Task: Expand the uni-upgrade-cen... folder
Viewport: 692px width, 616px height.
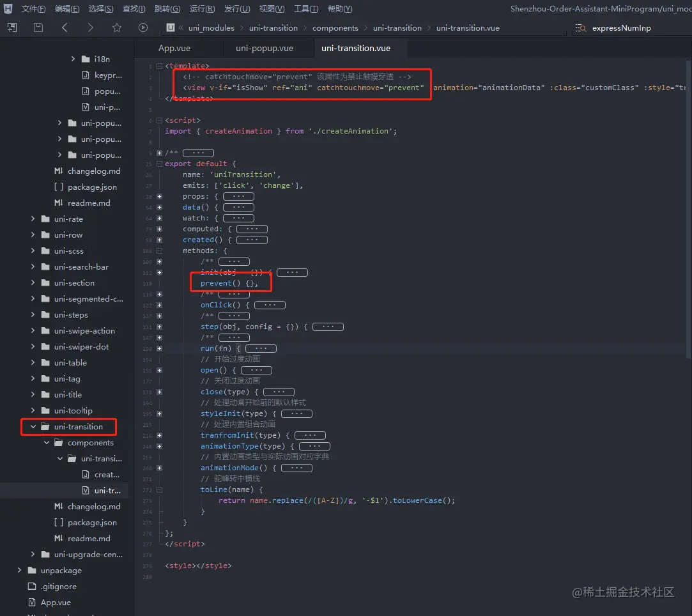Action: click(x=33, y=554)
